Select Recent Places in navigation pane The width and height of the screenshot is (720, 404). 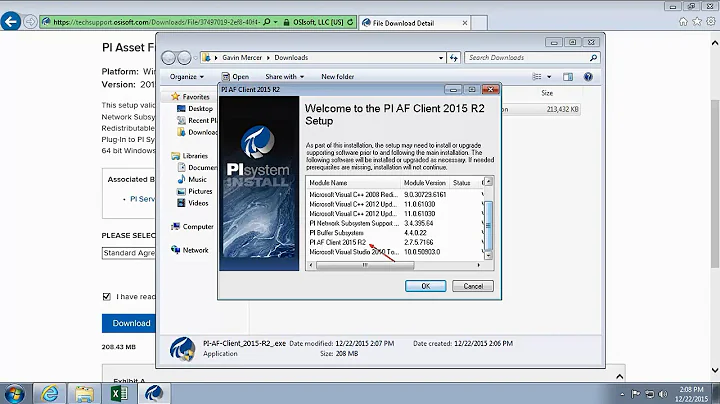[197, 120]
